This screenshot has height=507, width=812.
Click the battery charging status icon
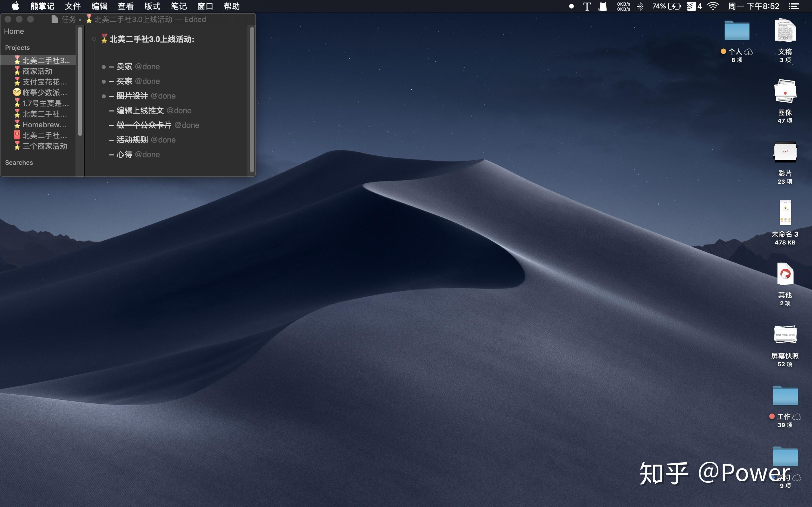click(x=674, y=6)
